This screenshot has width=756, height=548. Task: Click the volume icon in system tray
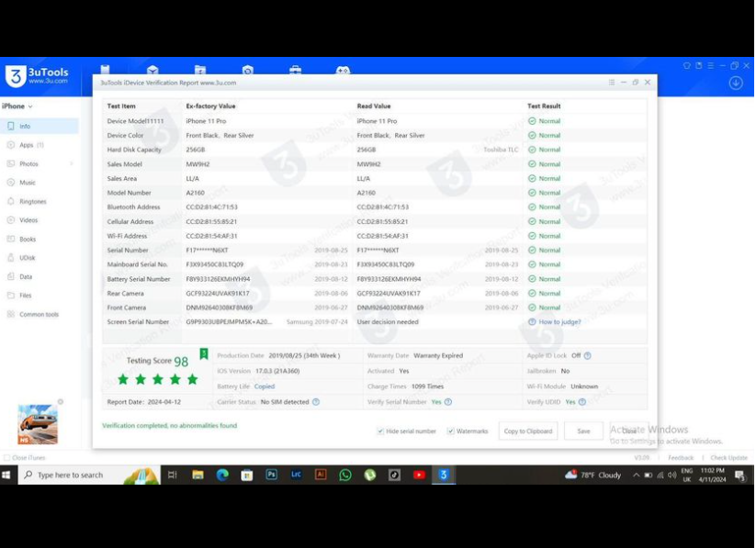coord(672,475)
